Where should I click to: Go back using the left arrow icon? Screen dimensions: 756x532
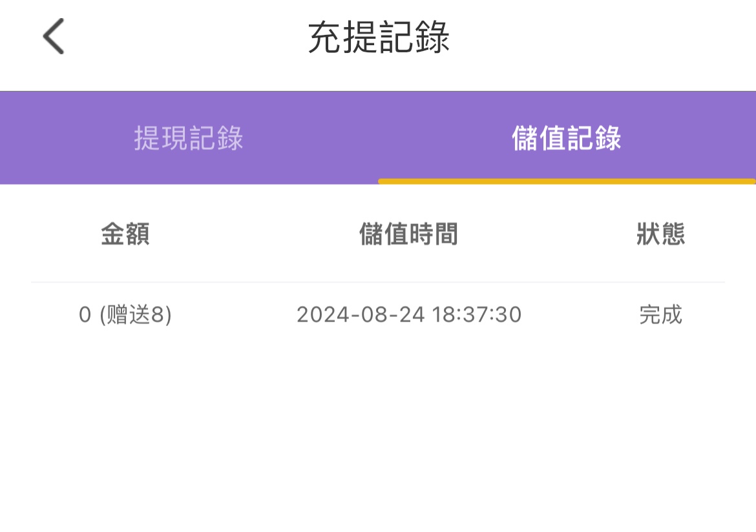54,36
